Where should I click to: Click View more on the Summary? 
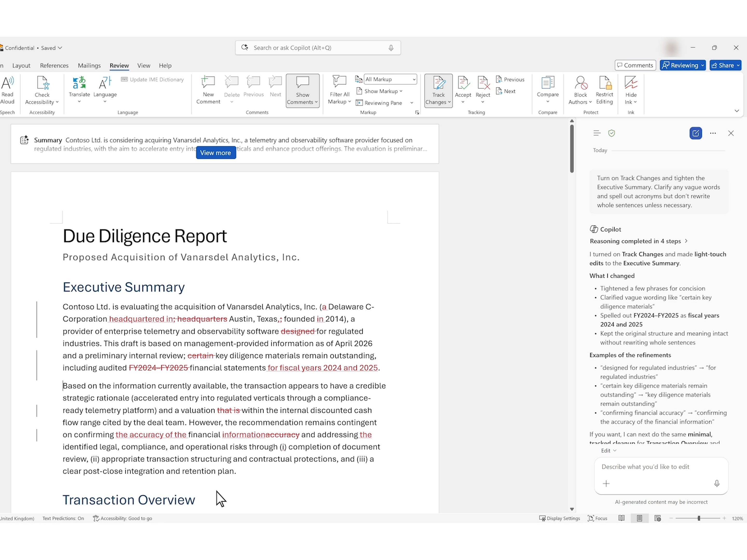[216, 152]
